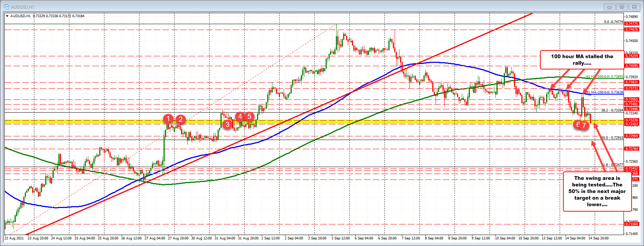Click the red marker numbered 5

(249, 116)
